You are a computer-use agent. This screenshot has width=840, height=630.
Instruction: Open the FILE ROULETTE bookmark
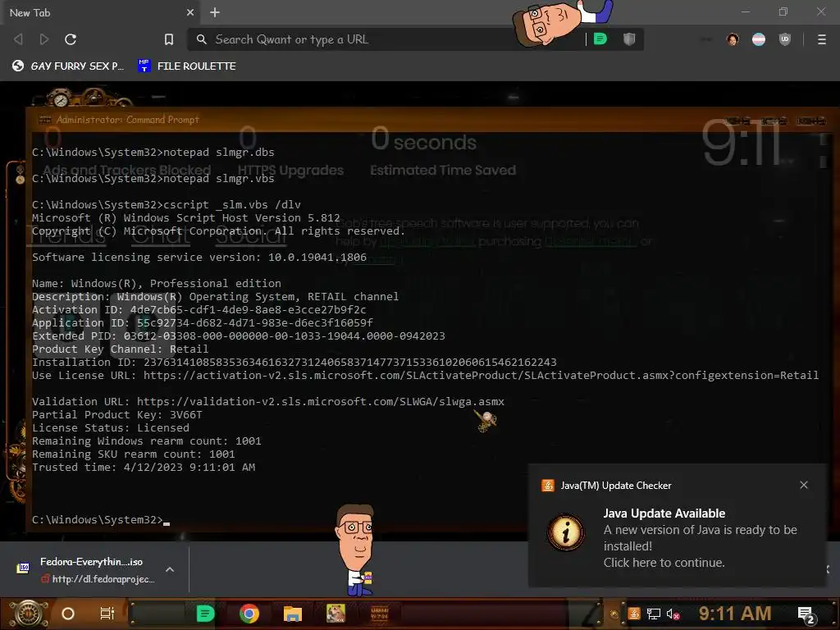coord(186,66)
